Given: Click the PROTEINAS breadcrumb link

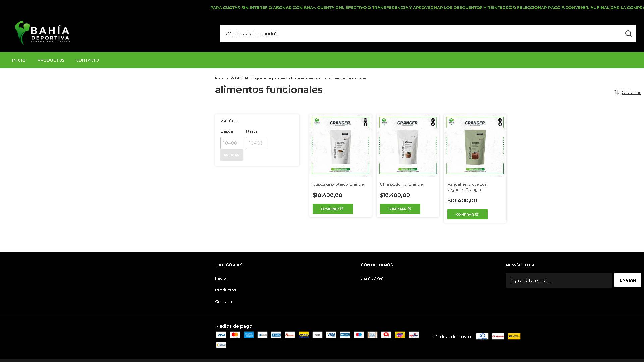Looking at the screenshot, I should (276, 78).
